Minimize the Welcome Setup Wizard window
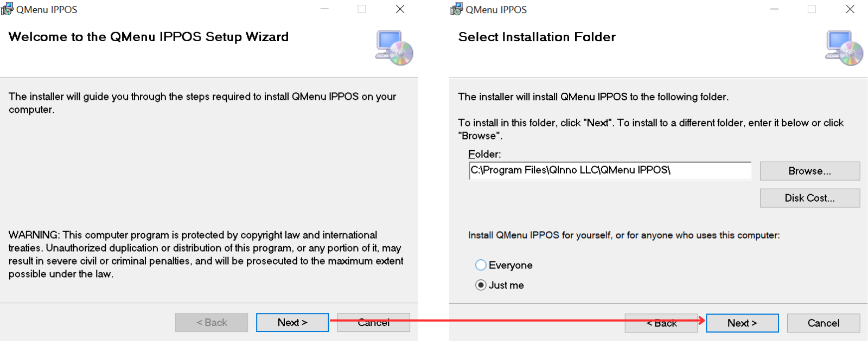The image size is (868, 358). (324, 9)
